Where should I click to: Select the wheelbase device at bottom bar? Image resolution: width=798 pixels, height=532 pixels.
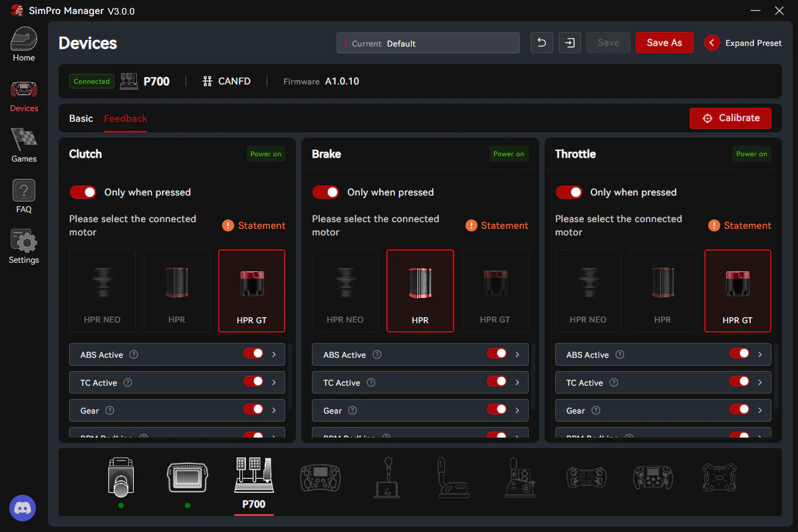(x=121, y=477)
